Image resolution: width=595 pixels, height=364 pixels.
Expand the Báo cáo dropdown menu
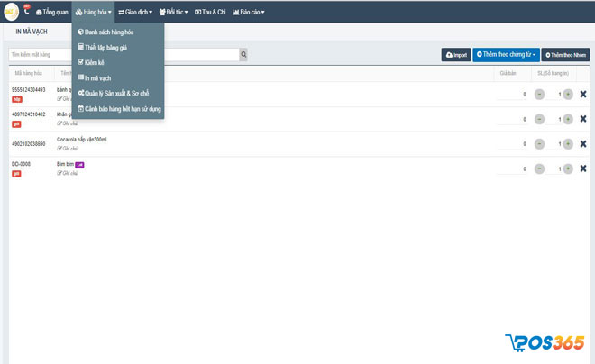point(249,12)
